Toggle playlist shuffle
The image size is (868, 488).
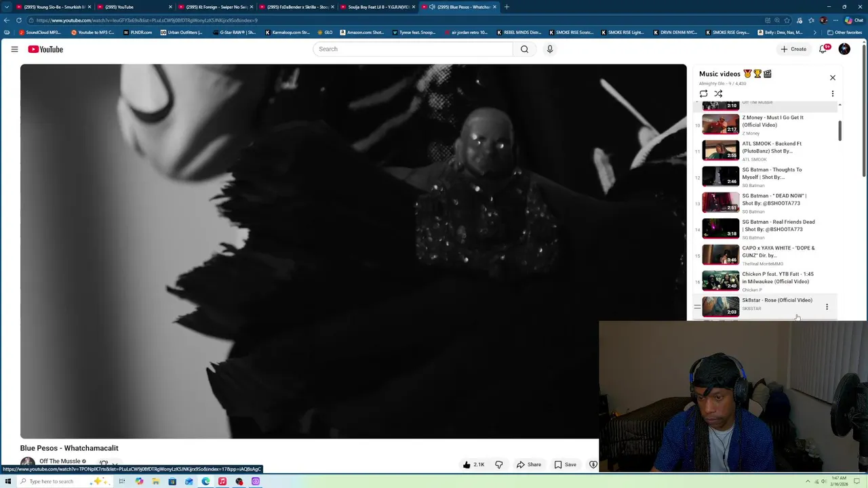click(718, 94)
